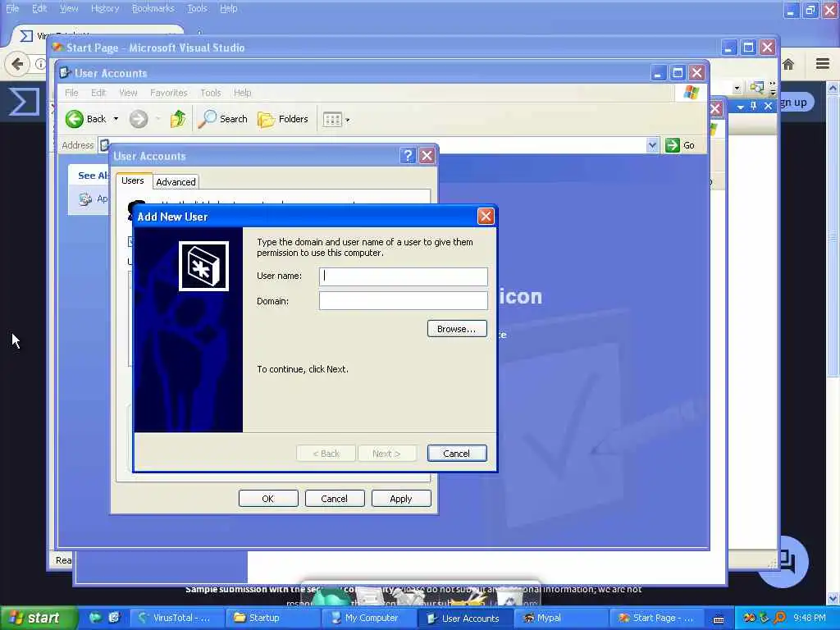Screen dimensions: 840x630
Task: Minimize the User Accounts explorer window
Action: click(659, 73)
